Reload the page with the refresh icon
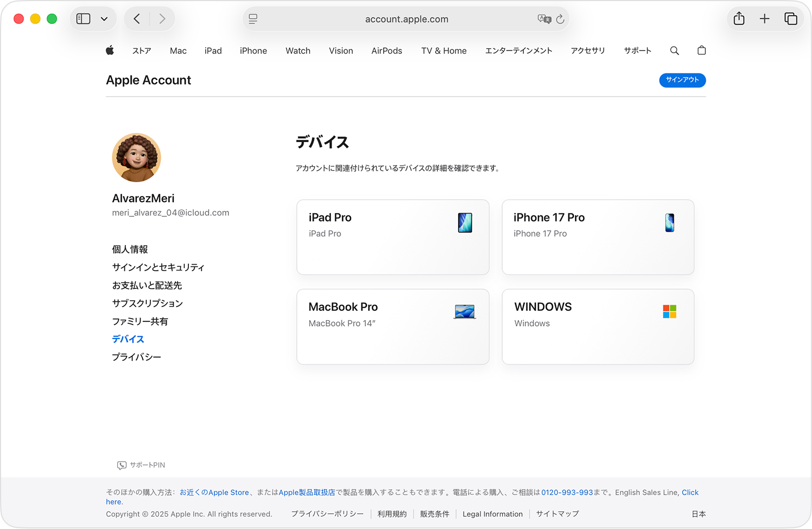This screenshot has height=529, width=812. pyautogui.click(x=560, y=19)
